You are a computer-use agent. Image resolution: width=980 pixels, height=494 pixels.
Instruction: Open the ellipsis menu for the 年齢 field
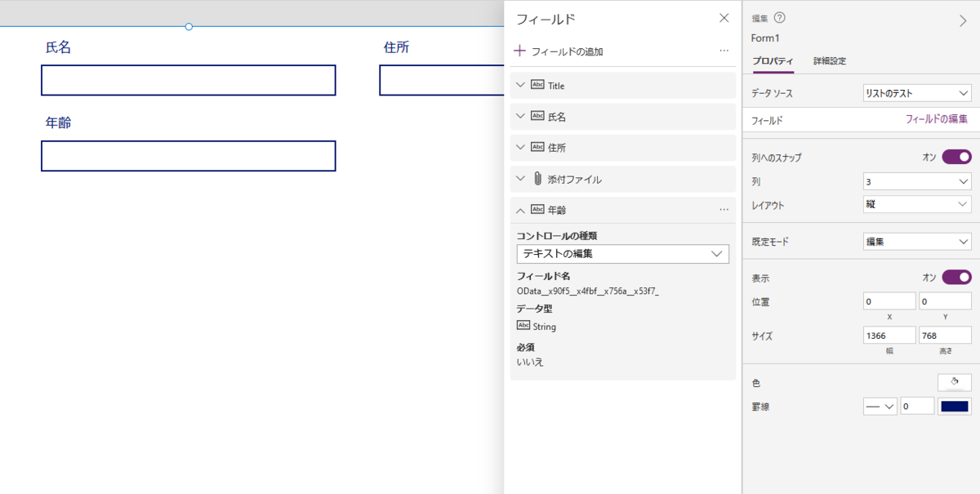tap(724, 210)
